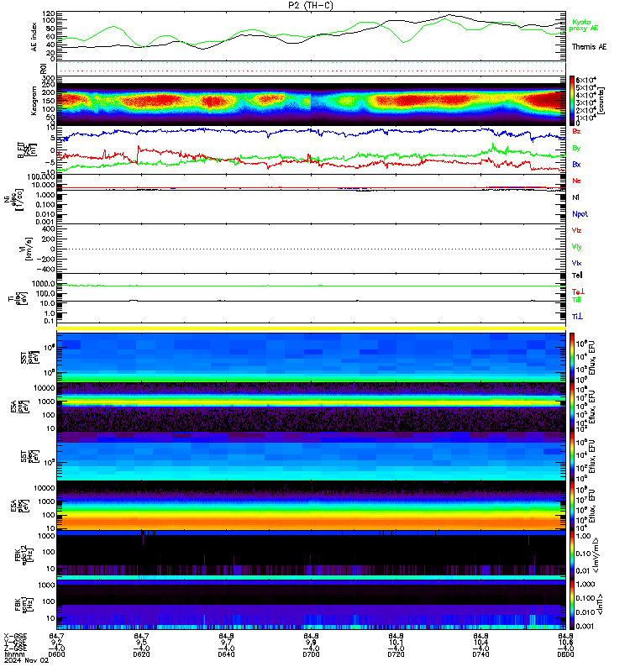Select the black Ni legend label
This screenshot has width=630, height=672.
(x=575, y=197)
